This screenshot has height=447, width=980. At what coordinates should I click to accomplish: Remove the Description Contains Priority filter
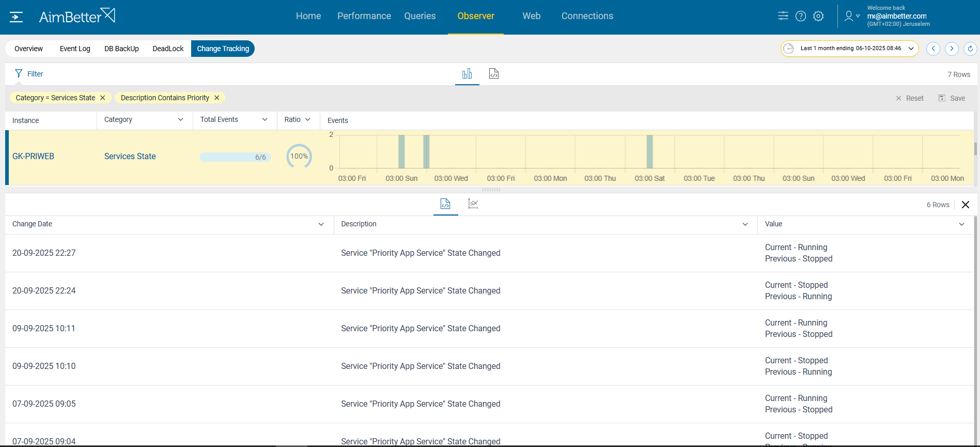pos(217,98)
